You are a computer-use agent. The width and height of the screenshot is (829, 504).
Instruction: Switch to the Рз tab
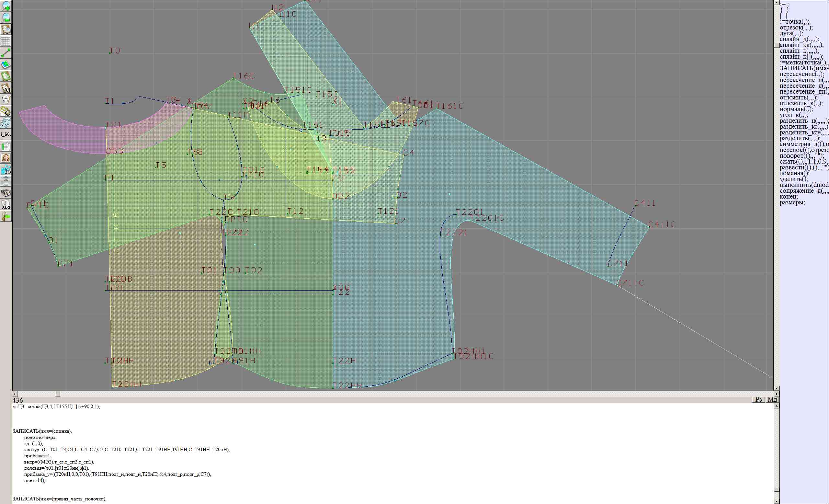[758, 399]
